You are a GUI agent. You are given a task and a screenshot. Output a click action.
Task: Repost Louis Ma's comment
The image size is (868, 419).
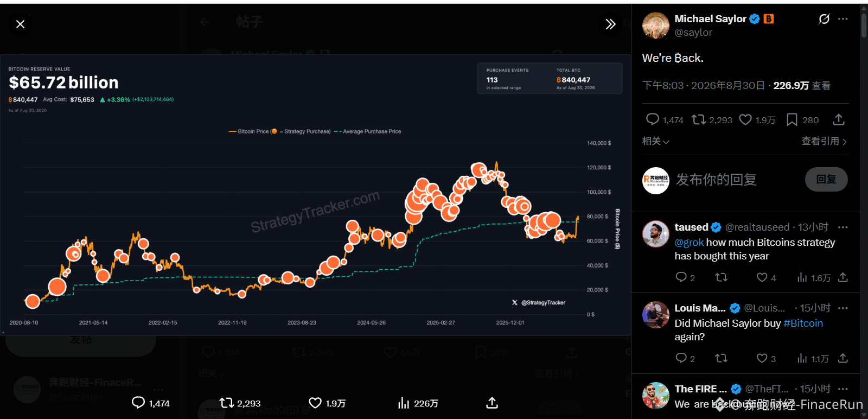721,358
